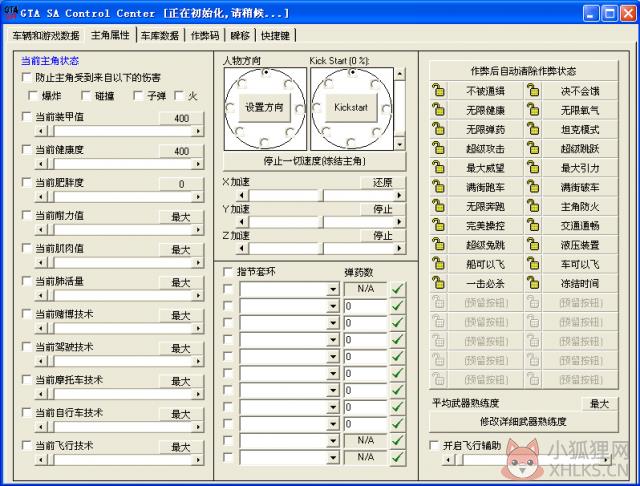This screenshot has width=640, height=486.
Task: Toggle the 指节套环 checkbox
Action: 228,272
